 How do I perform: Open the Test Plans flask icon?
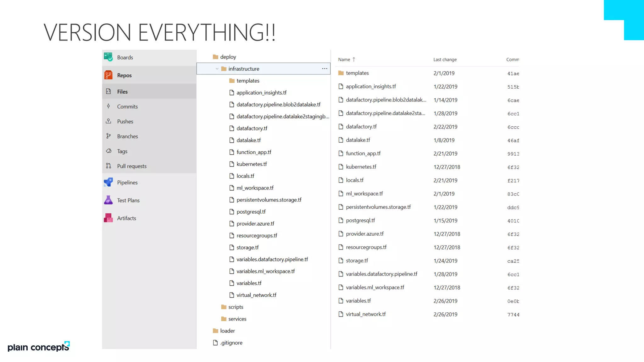(x=108, y=200)
